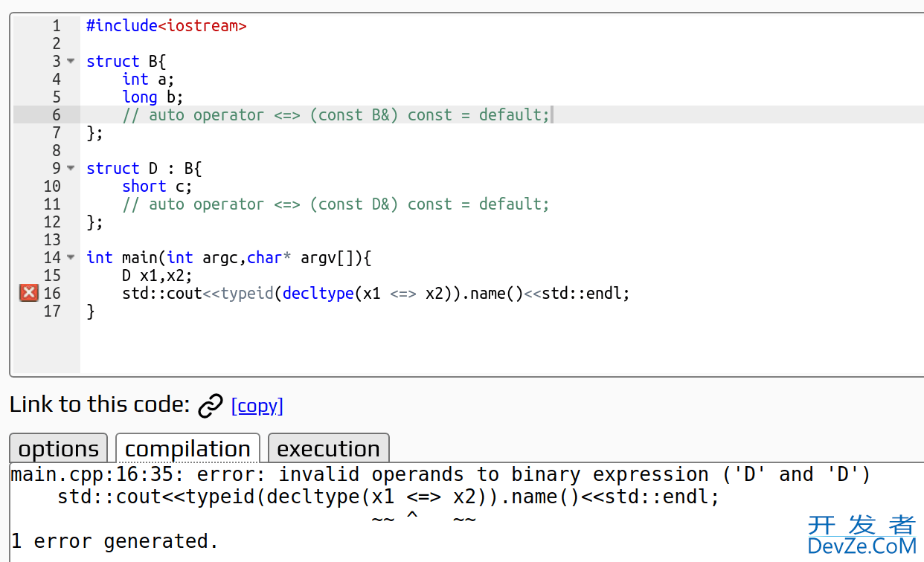The width and height of the screenshot is (924, 562).
Task: Click the std::cout line in editor
Action: 376,293
